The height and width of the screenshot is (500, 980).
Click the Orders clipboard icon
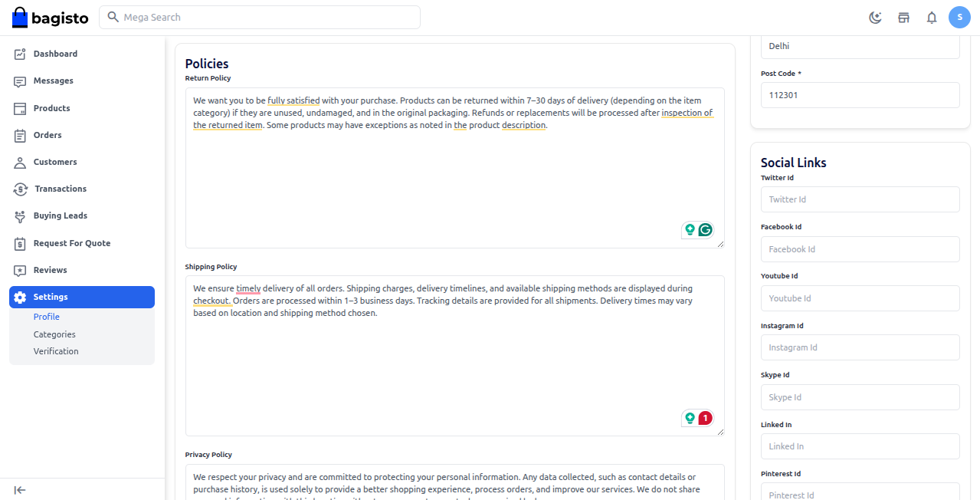(x=20, y=136)
